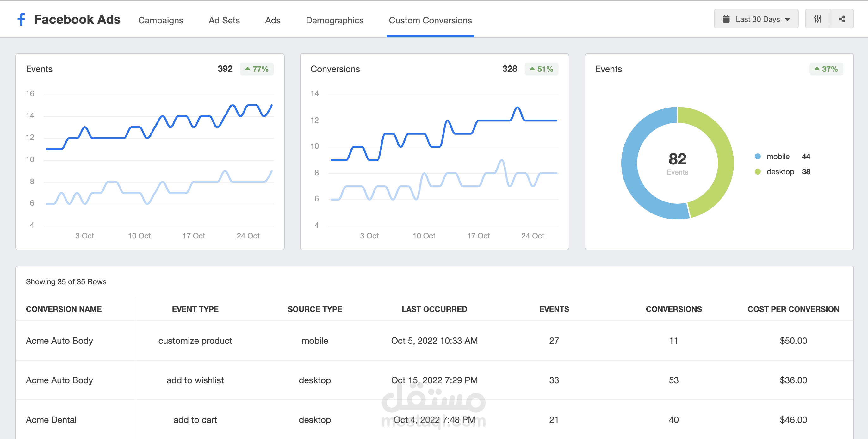This screenshot has width=868, height=439.
Task: Click the 51% increase badge on Conversions
Action: pos(541,69)
